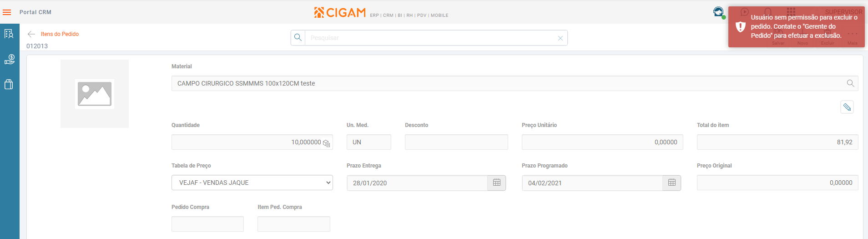This screenshot has height=239, width=868.
Task: Click the Item Ped. Compra field
Action: [294, 224]
